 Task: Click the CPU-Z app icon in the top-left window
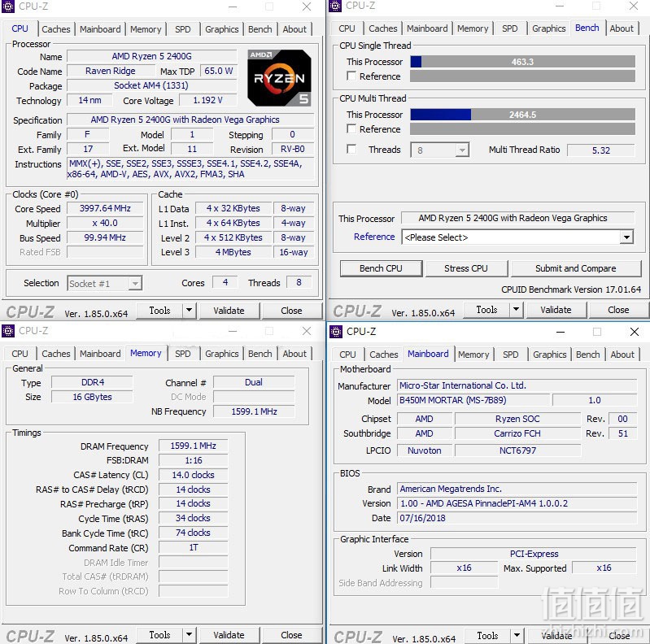(x=8, y=7)
